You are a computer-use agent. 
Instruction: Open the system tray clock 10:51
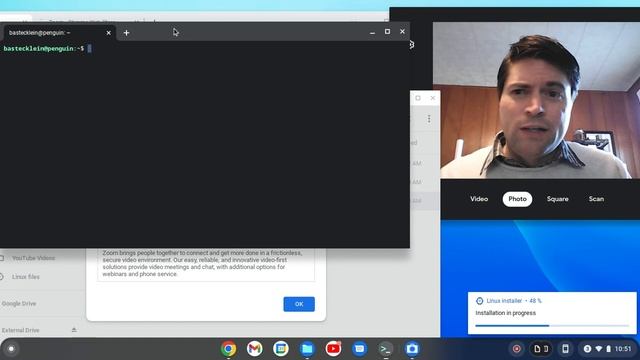pos(623,349)
